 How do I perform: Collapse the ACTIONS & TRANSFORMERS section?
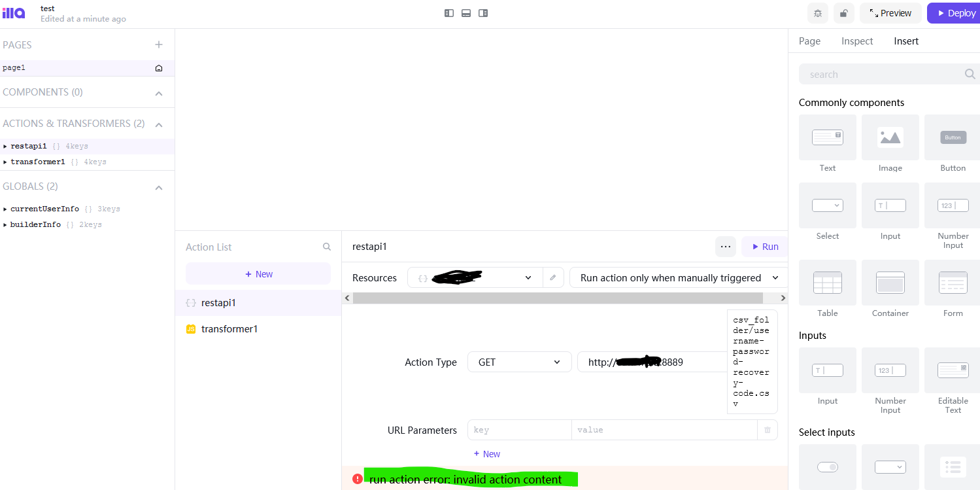[x=159, y=123]
